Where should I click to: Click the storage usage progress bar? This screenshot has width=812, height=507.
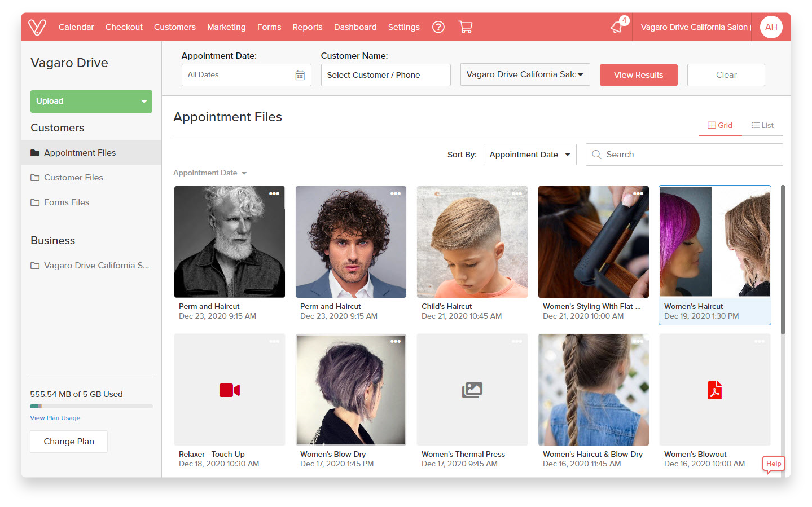point(91,406)
